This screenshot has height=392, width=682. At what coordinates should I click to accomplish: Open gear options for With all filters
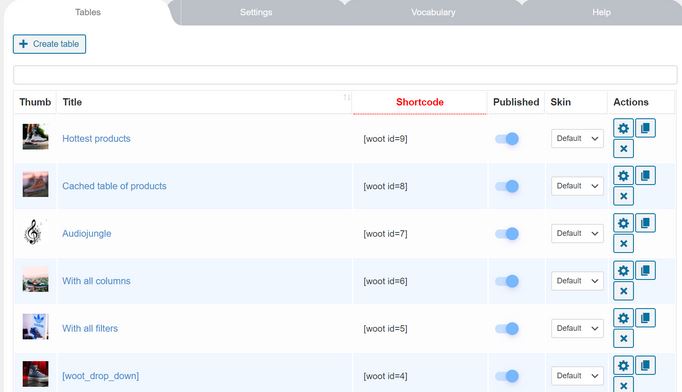[623, 318]
